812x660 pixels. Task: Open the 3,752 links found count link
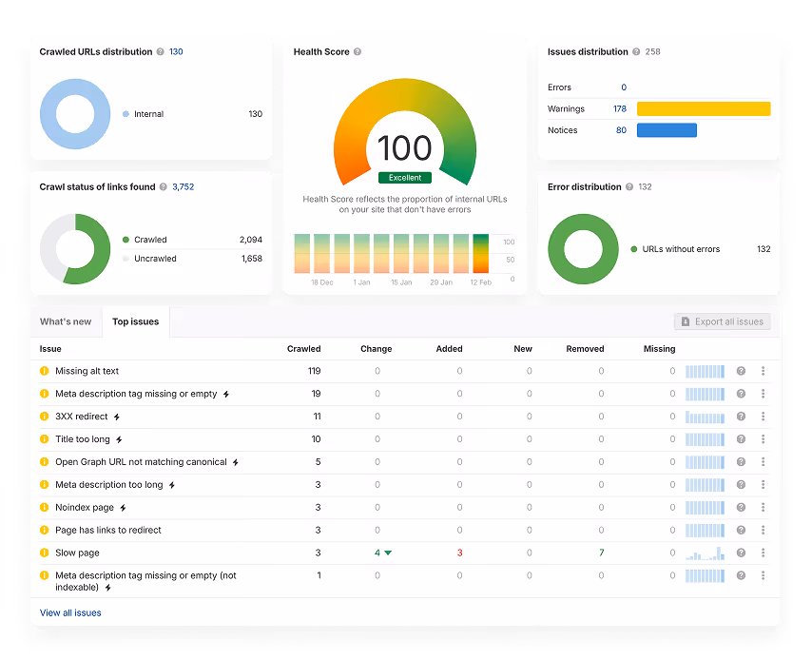184,187
